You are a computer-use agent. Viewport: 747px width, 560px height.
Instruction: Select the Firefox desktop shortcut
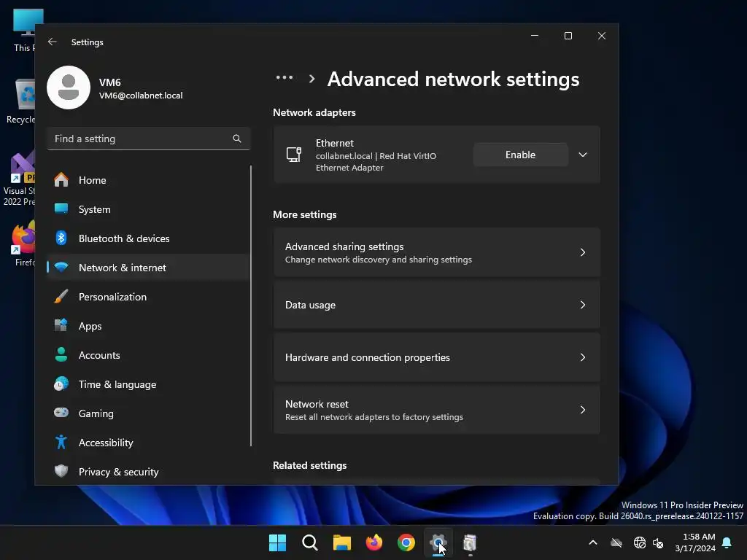point(24,244)
